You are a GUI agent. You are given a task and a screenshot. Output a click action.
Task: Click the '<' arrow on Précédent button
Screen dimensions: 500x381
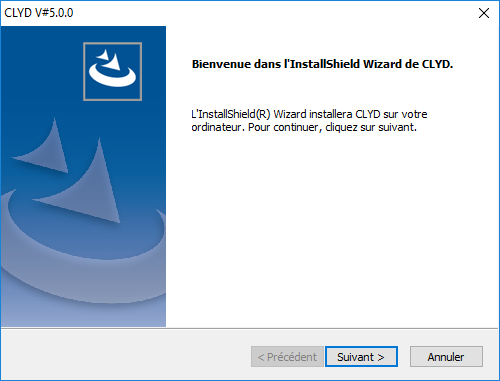tap(261, 357)
